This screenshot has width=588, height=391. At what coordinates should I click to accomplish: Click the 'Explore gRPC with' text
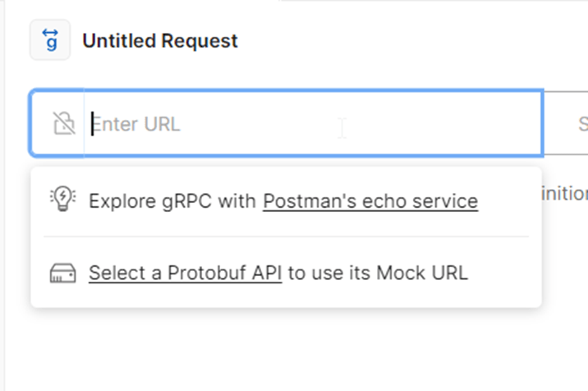(x=172, y=201)
